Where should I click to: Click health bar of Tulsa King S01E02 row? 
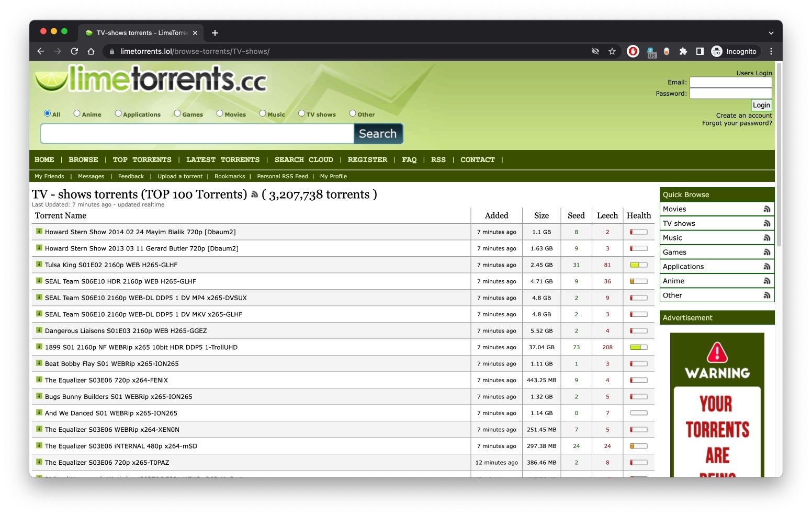tap(639, 265)
